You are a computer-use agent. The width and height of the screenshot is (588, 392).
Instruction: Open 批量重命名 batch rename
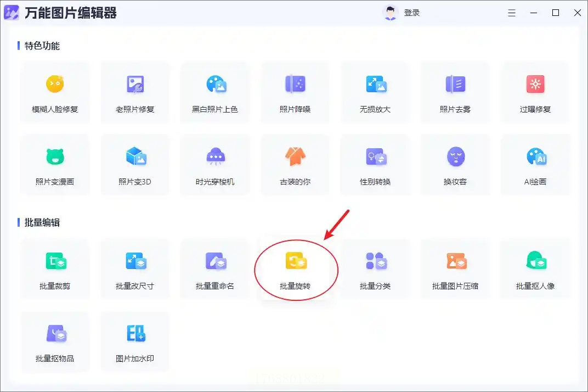tap(215, 269)
